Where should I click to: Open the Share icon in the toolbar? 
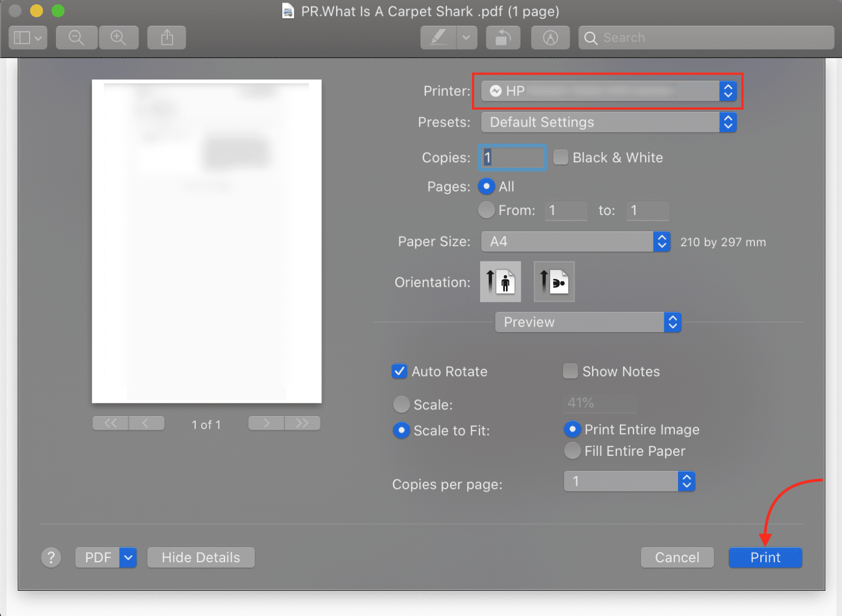click(166, 37)
